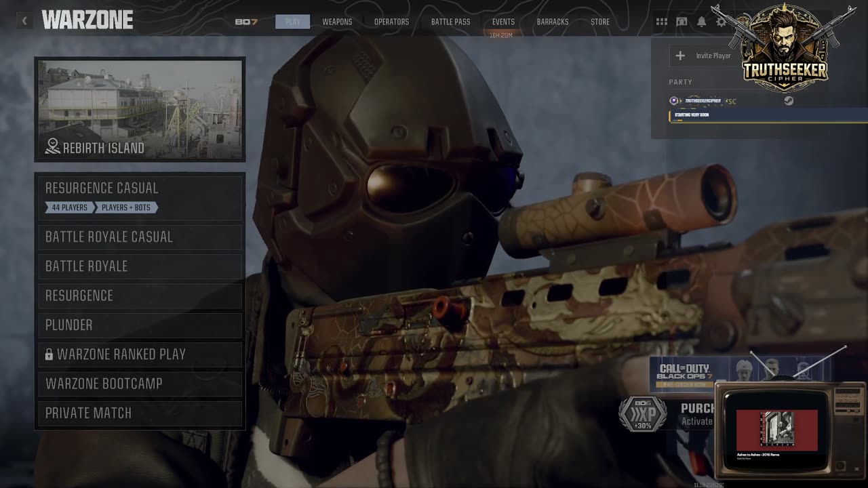Click the PARTY section heading
868x488 pixels.
pyautogui.click(x=680, y=82)
